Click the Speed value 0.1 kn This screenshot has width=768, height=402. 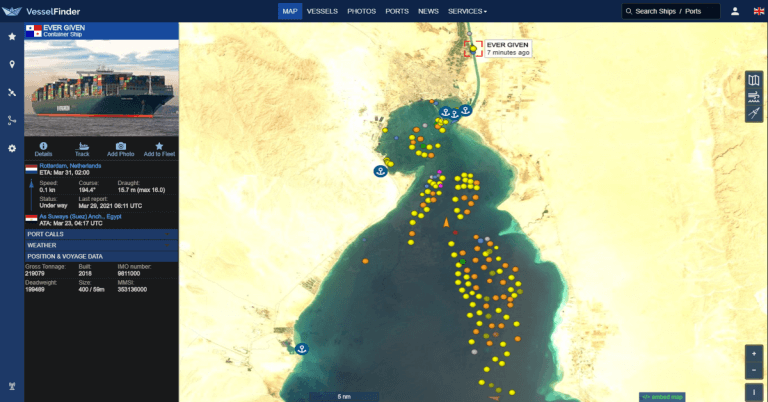tap(48, 190)
